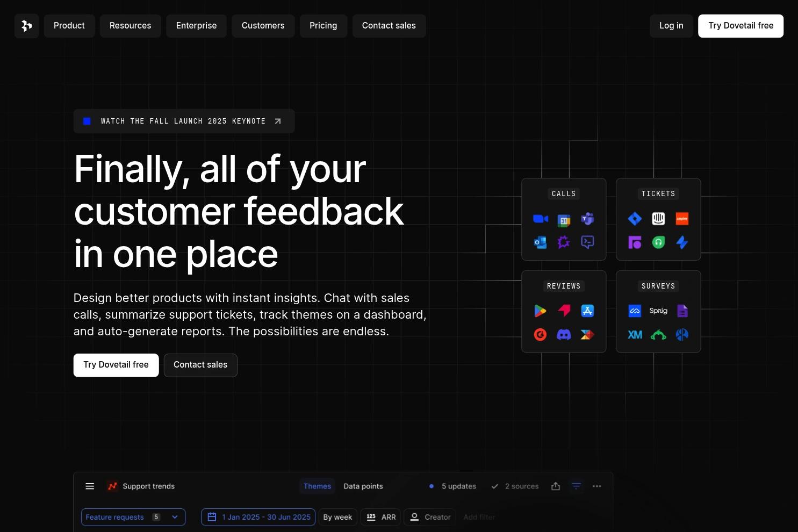Open the 1 Jan 2025 - 30 Jun 2025 date picker
Screen dimensions: 798x532
coord(259,517)
